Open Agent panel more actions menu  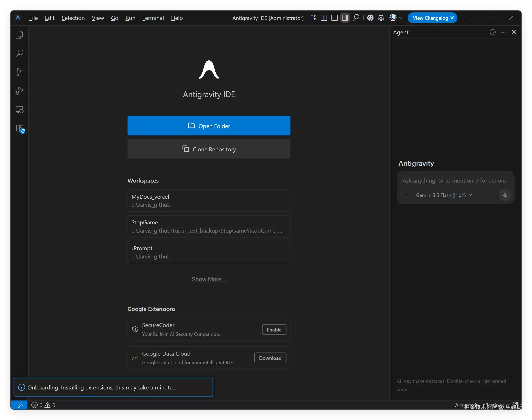(x=503, y=32)
